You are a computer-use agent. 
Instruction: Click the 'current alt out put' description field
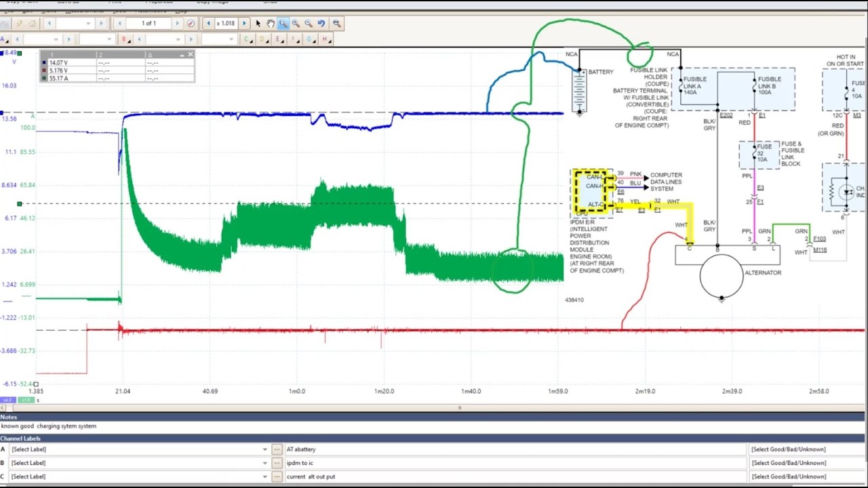point(515,476)
